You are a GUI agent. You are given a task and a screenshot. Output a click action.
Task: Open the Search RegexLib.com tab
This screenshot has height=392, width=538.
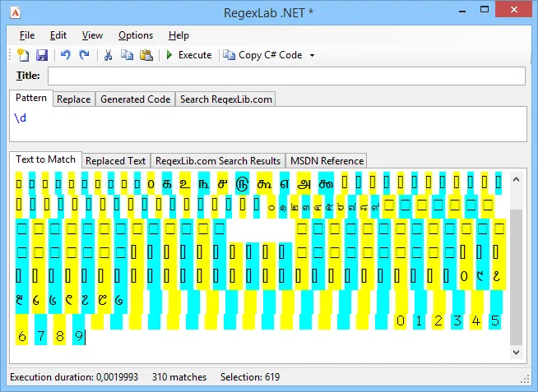click(225, 99)
